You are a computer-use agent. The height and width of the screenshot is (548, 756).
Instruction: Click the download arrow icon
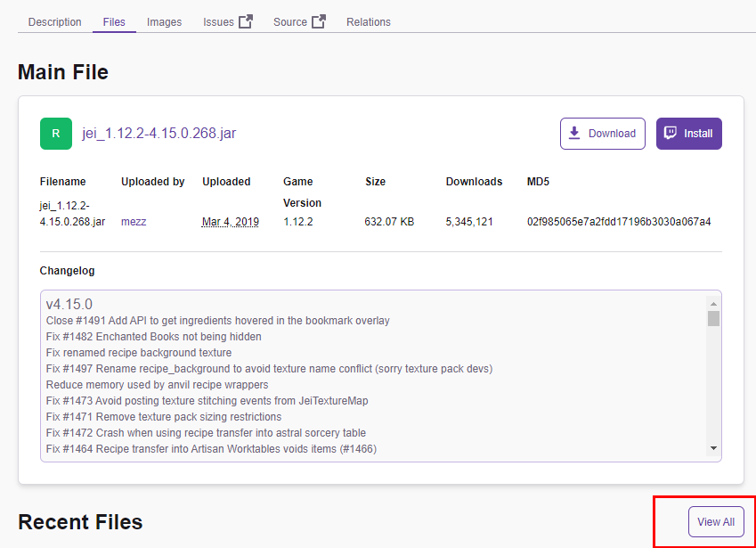pyautogui.click(x=574, y=133)
